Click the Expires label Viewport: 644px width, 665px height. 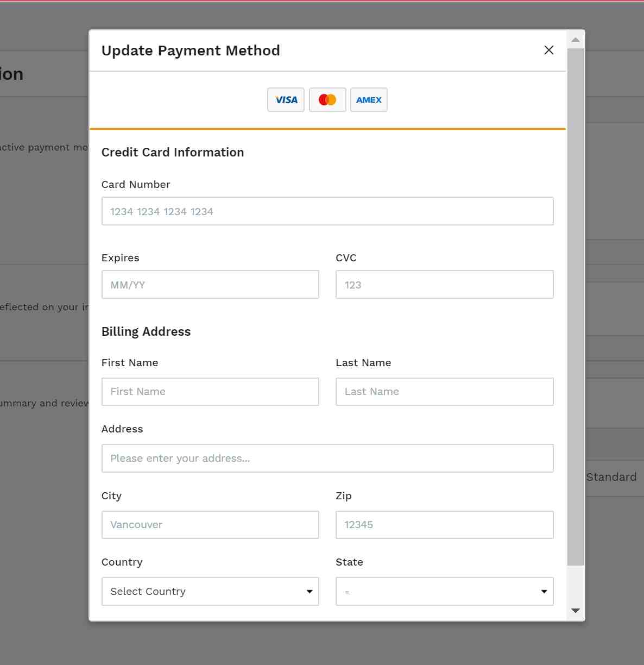[x=121, y=258]
